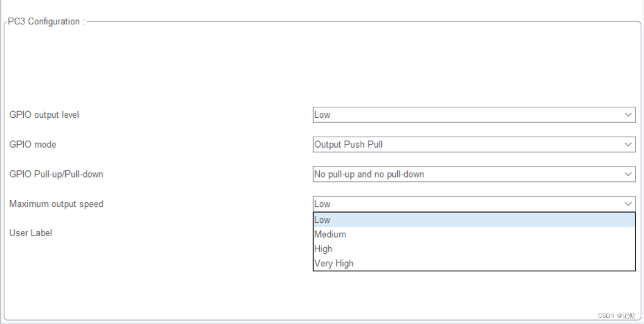Screen dimensions: 644x324
Task: Click the 'GPIO output level' label
Action: 44,115
